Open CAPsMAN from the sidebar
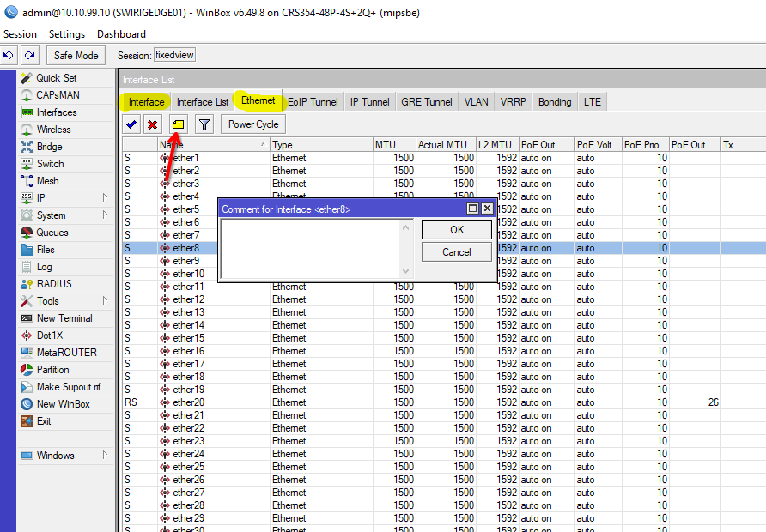The image size is (766, 532). 58,95
